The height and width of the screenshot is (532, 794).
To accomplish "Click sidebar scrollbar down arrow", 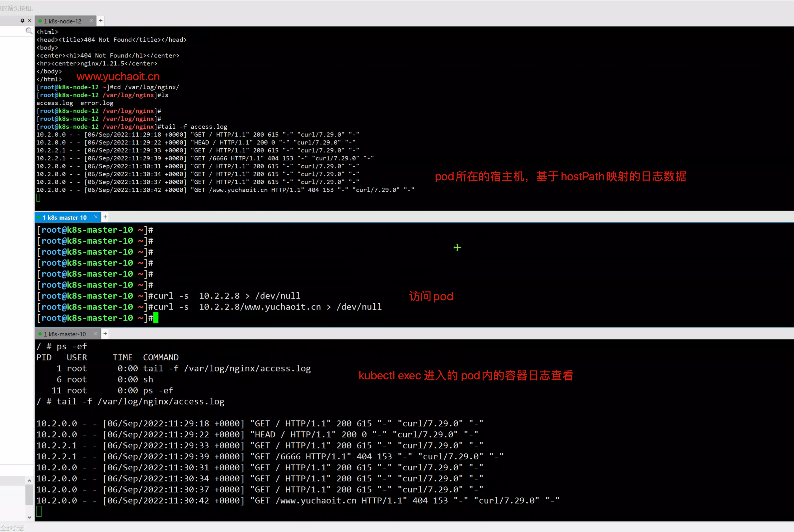I will click(x=29, y=517).
